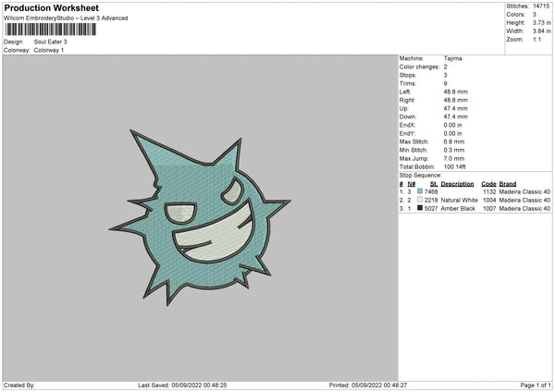Image resolution: width=555 pixels, height=392 pixels.
Task: Click the Width value '3.84 in'
Action: 541,31
